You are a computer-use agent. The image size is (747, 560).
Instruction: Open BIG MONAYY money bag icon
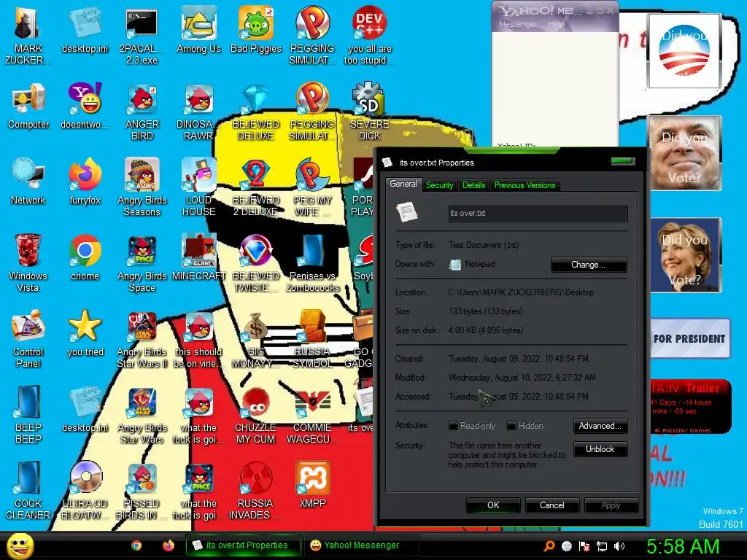click(x=256, y=327)
